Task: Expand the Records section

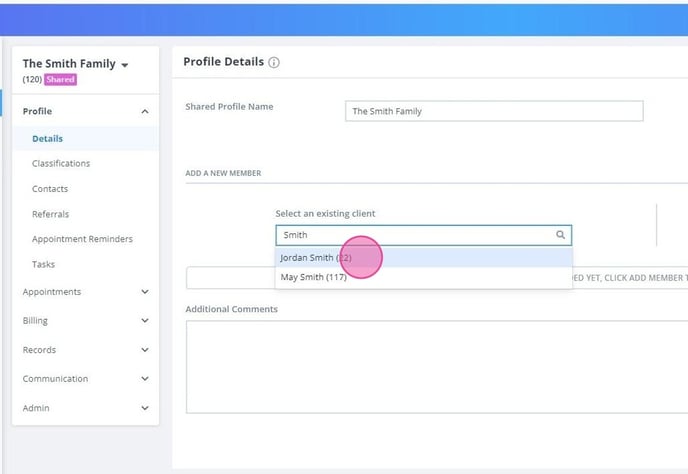Action: 86,350
